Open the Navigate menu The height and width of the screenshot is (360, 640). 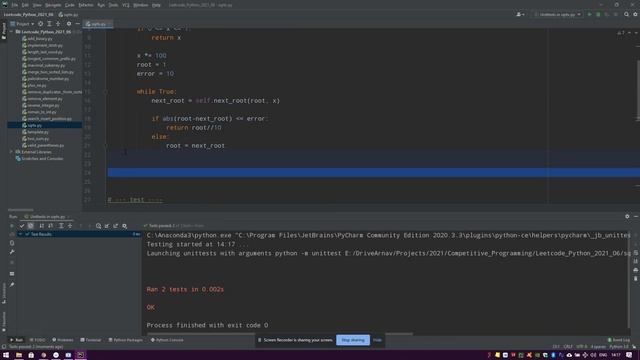tap(53, 5)
